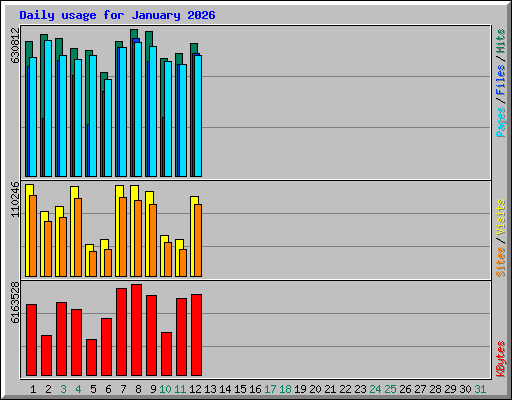Click day label 2 on the x-axis
This screenshot has height=400, width=512.
(x=48, y=389)
